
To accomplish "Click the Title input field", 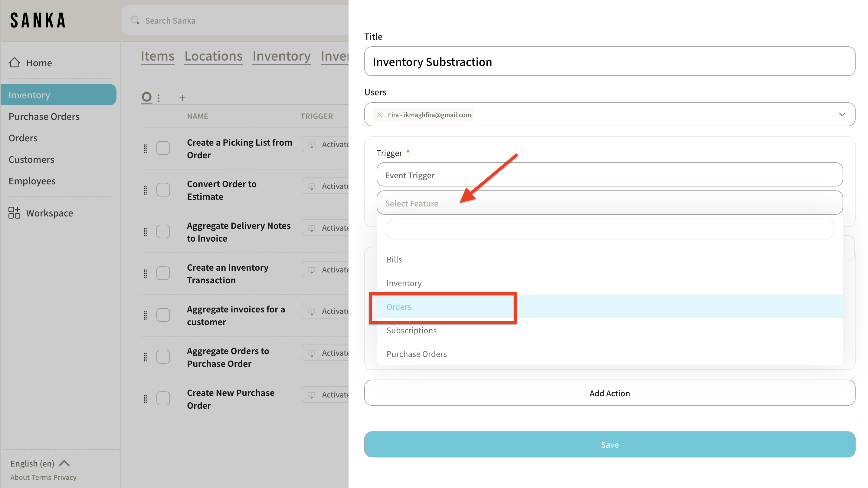I will (609, 61).
